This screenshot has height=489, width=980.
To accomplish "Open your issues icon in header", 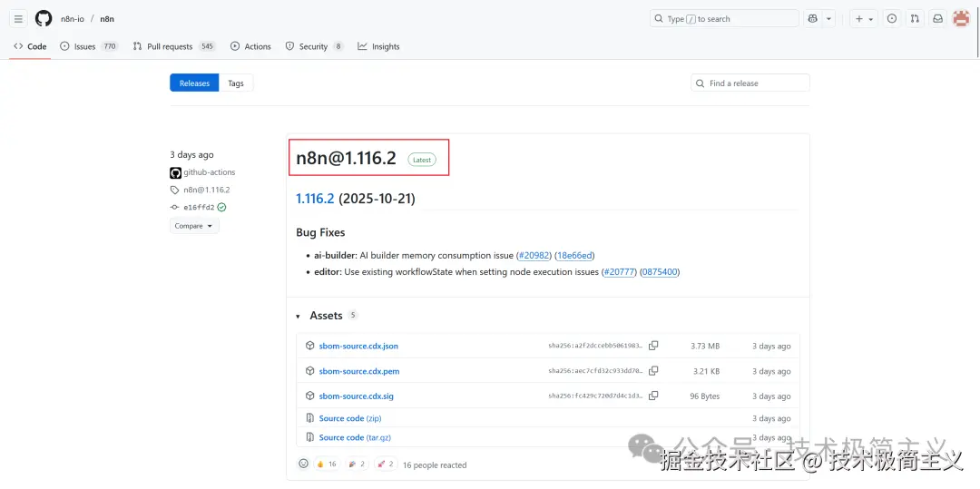I will 892,19.
